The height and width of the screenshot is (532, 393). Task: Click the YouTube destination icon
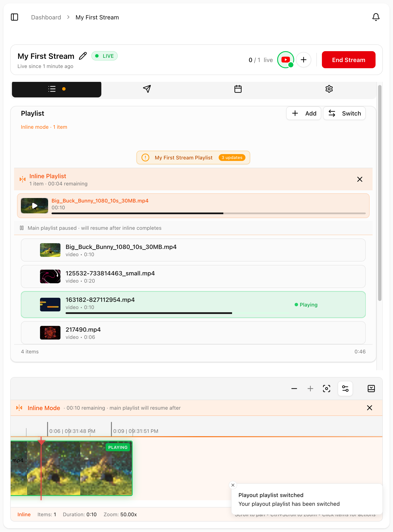[285, 60]
